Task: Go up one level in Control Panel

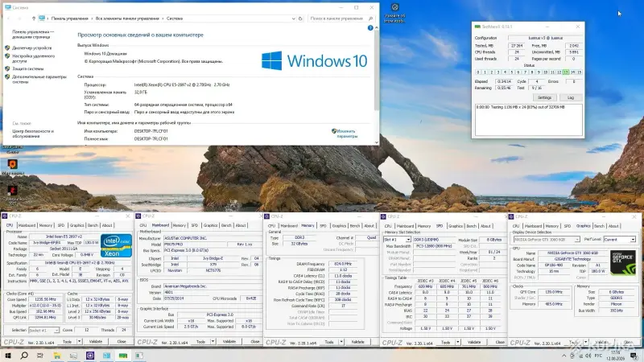Action: coord(34,19)
